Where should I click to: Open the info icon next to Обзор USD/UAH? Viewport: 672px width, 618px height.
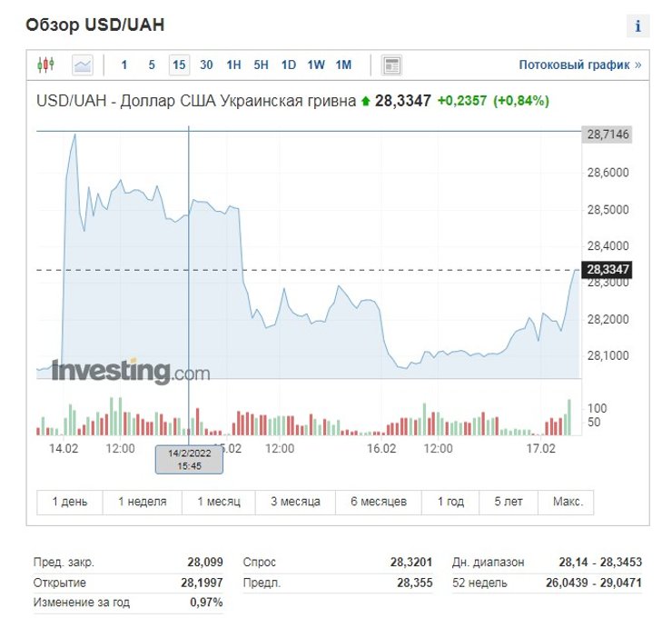click(637, 25)
